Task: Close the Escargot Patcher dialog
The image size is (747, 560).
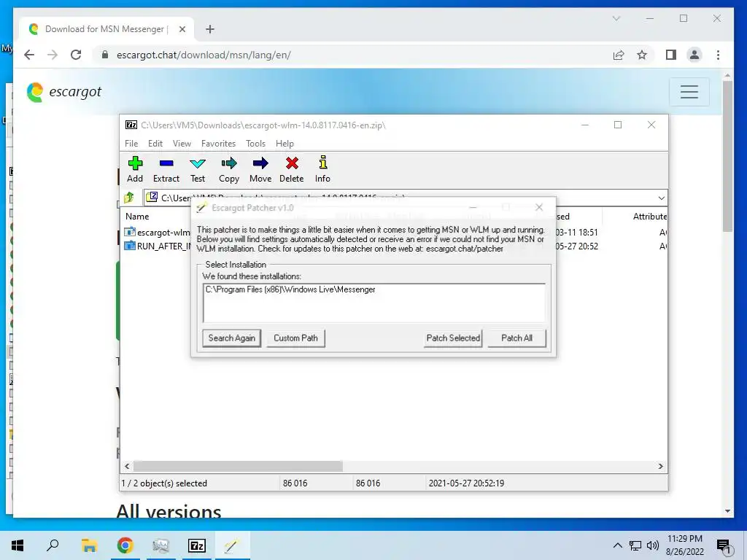Action: 539,207
